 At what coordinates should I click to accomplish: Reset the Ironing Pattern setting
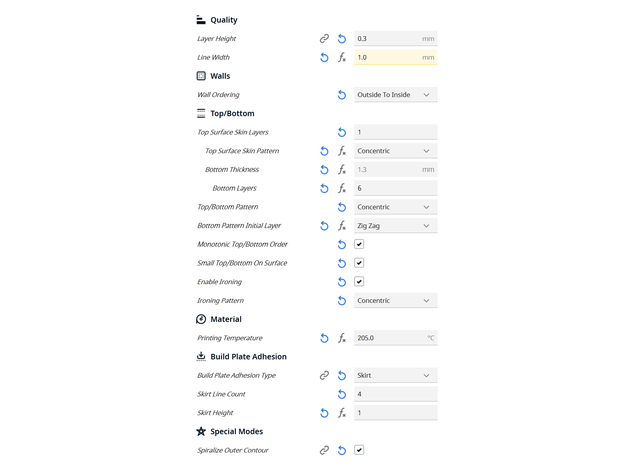[342, 301]
